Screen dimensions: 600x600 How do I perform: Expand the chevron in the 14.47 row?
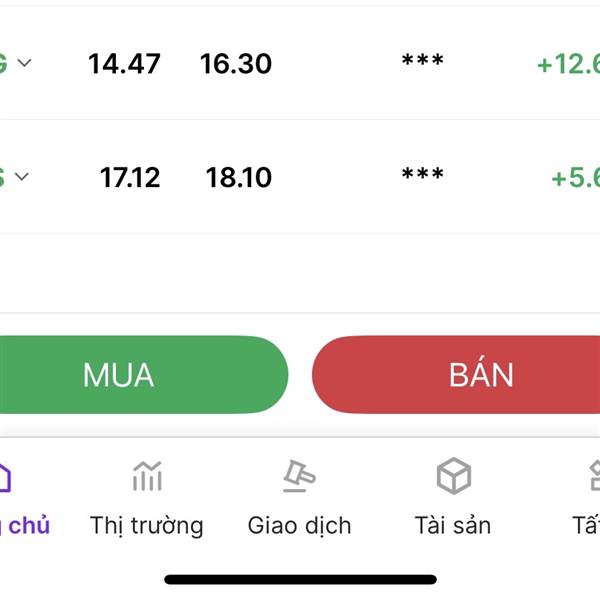click(x=25, y=63)
